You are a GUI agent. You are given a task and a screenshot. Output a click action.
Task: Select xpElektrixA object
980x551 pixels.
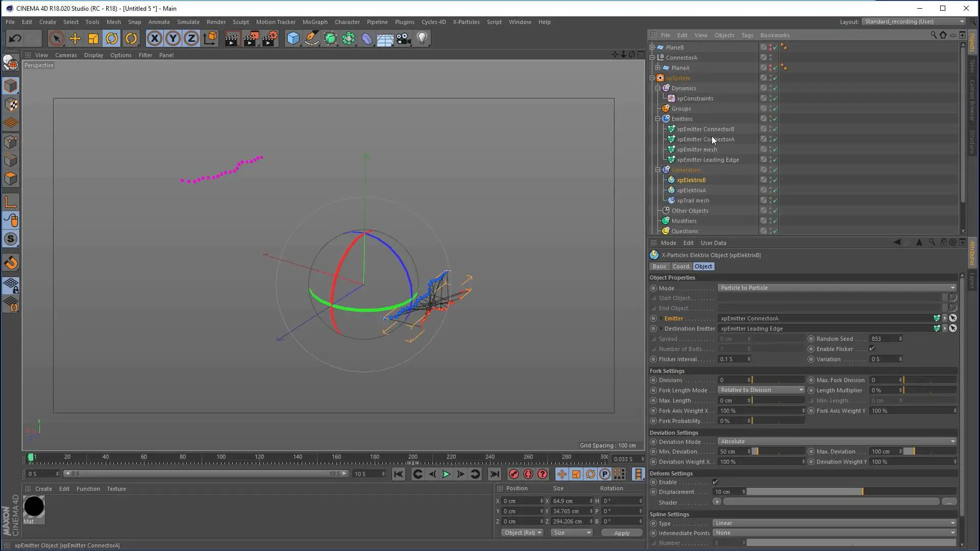(x=691, y=190)
